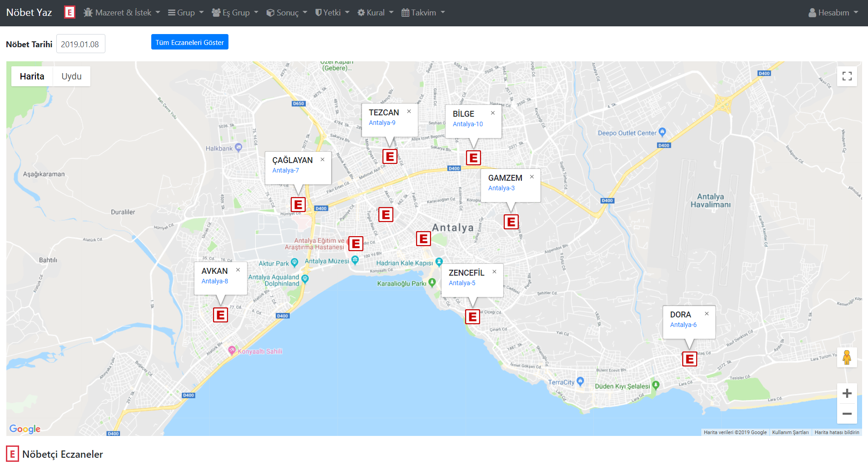
Task: Click the AVKAN pharmacy E marker
Action: [x=220, y=315]
